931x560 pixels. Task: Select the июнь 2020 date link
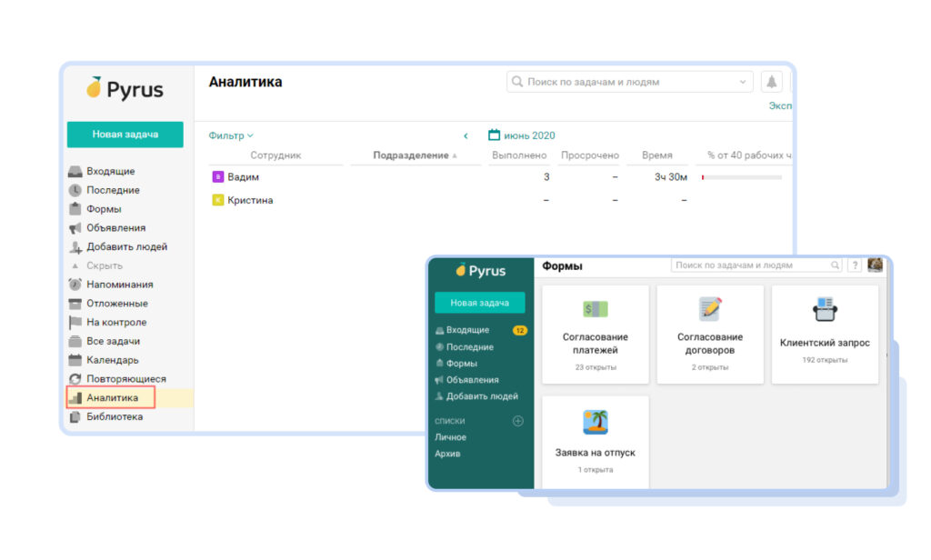[529, 135]
